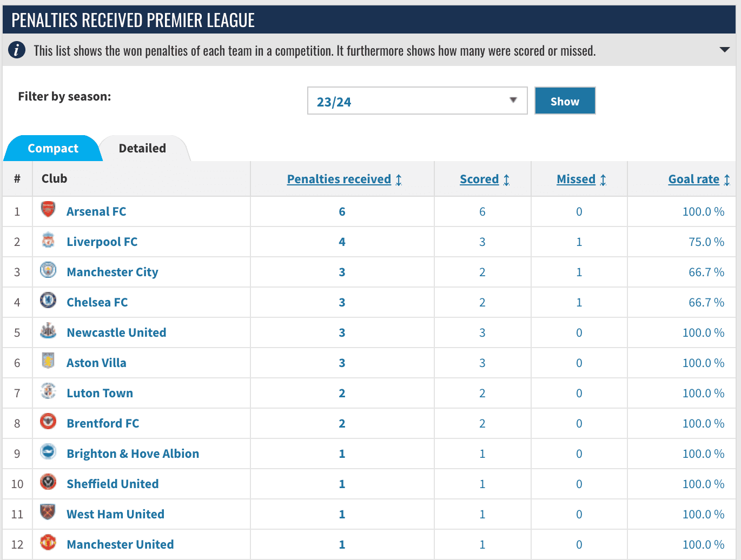Screen dimensions: 741x560
Task: Click the Chelsea FC crest icon
Action: 48,300
